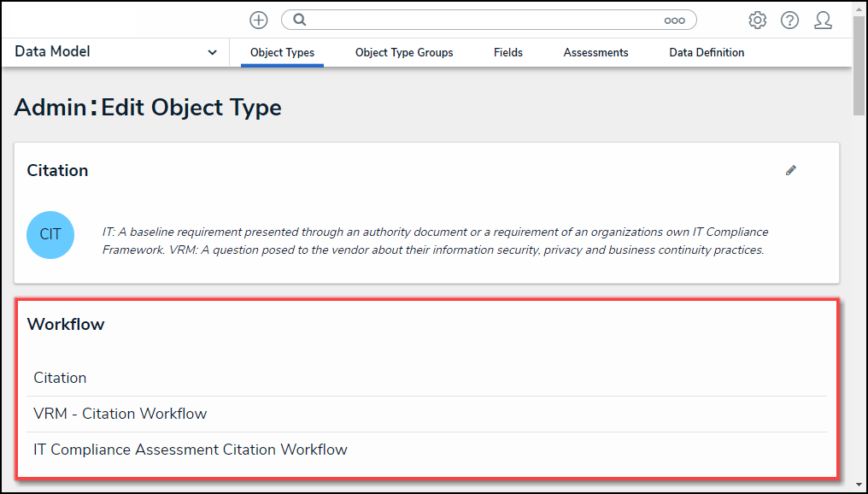Open the Citation workflow
The image size is (868, 494).
(60, 378)
